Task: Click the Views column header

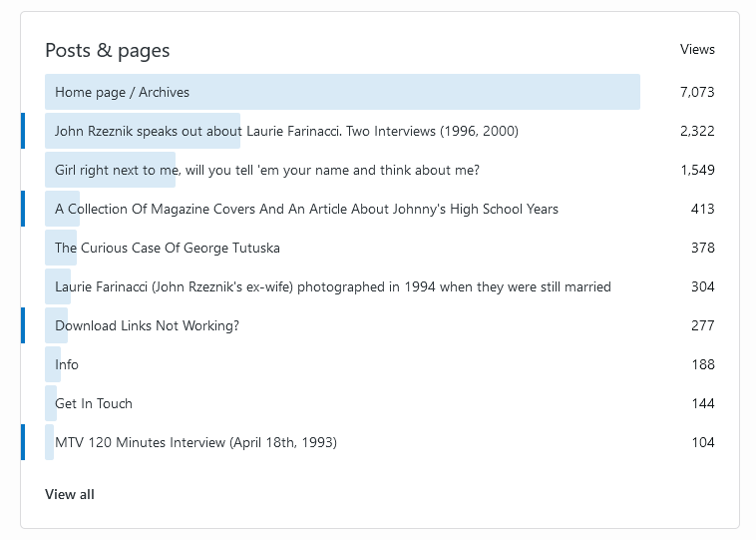Action: coord(697,49)
